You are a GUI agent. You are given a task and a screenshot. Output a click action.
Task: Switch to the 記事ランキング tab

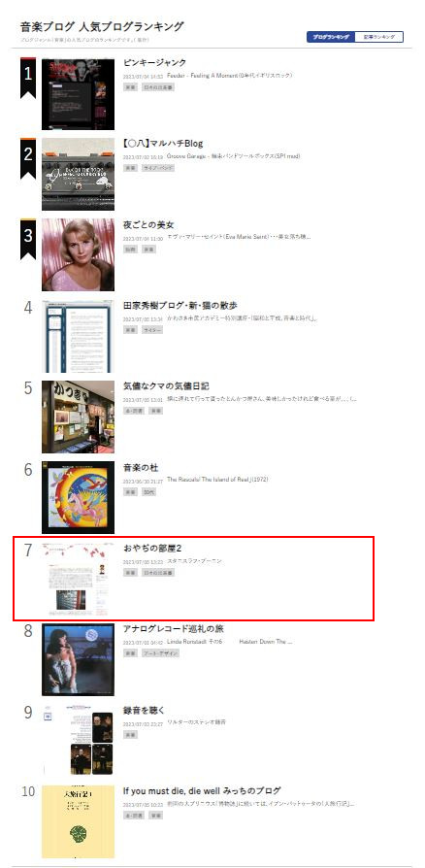[x=379, y=37]
